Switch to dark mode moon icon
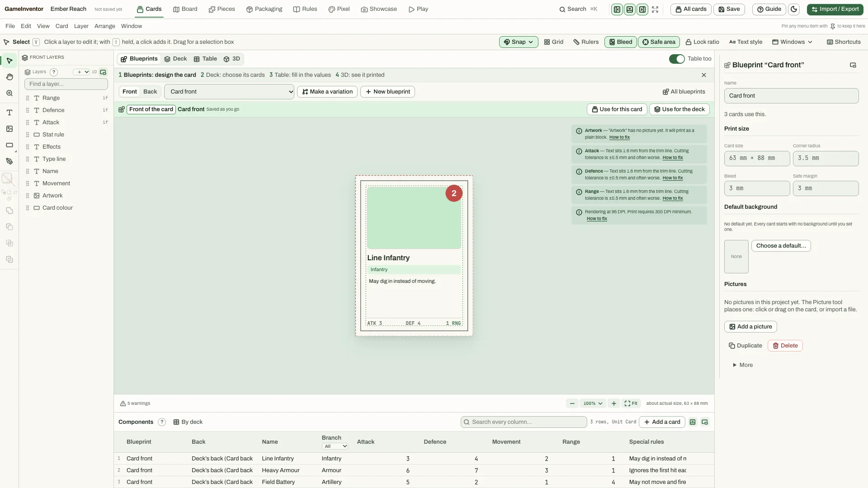 point(793,9)
